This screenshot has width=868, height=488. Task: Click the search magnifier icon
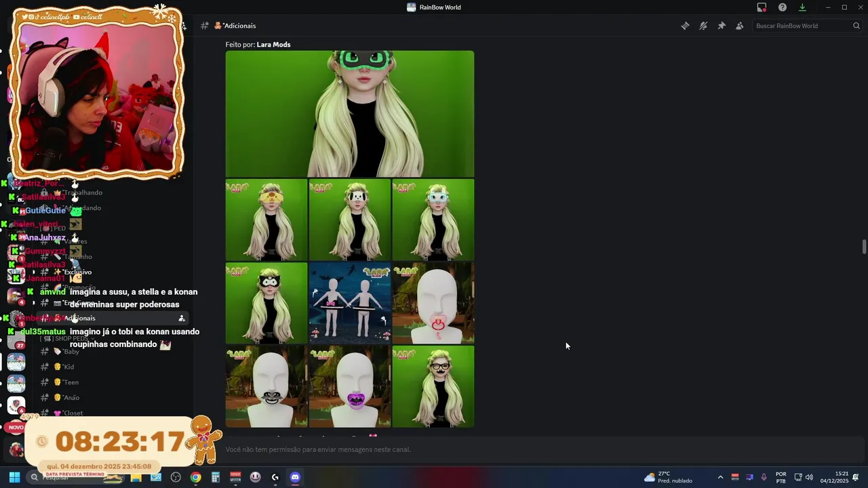click(x=856, y=26)
